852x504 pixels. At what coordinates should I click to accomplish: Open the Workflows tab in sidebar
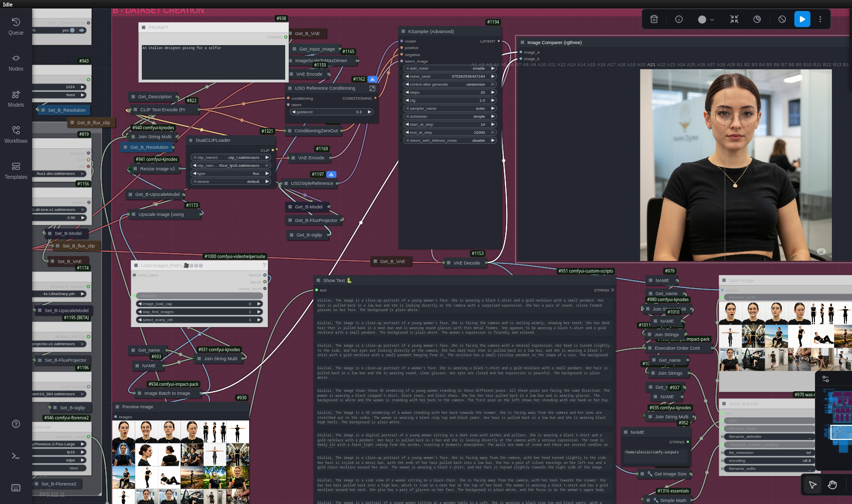(16, 134)
